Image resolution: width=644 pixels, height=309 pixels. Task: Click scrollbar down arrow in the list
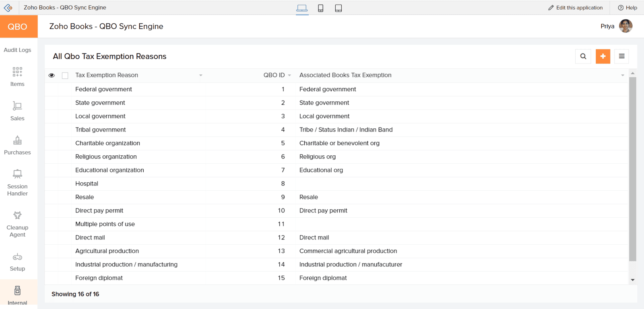[633, 280]
